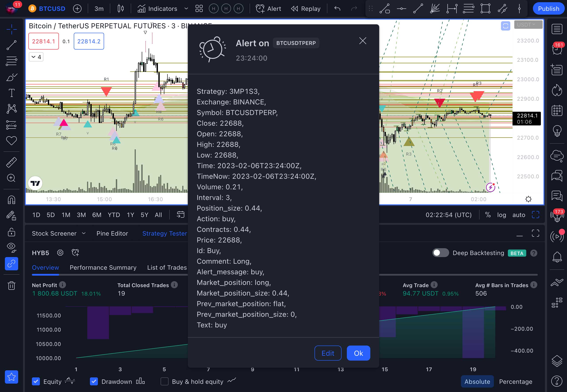Viewport: 567px width, 392px height.
Task: Select the 1D time range
Action: [x=36, y=215]
